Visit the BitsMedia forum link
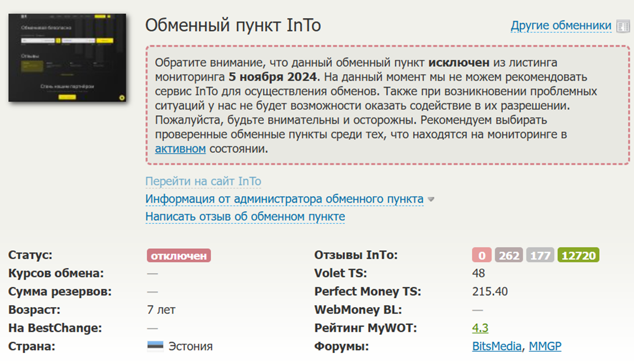The image size is (634, 364). (497, 347)
